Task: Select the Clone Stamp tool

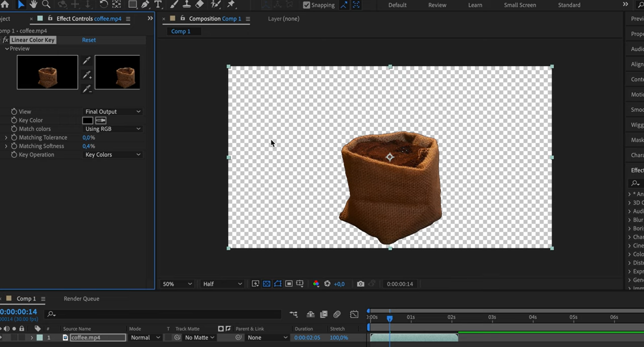Action: click(187, 5)
